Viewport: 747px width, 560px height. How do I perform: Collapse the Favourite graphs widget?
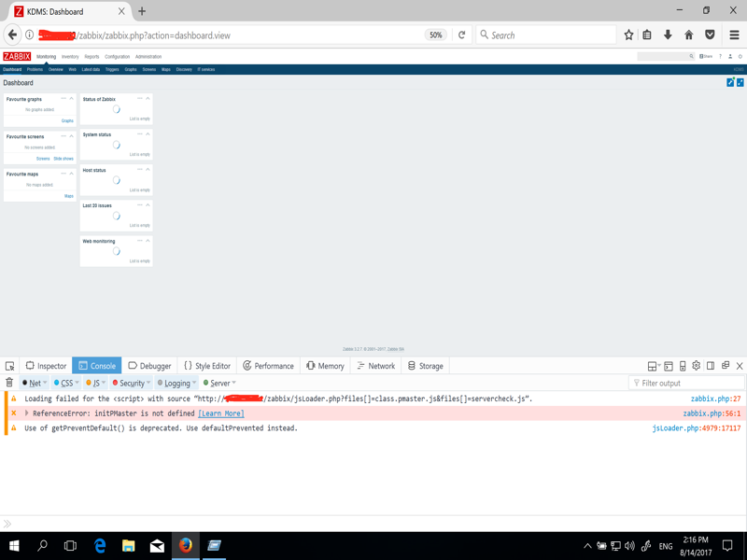click(x=72, y=99)
